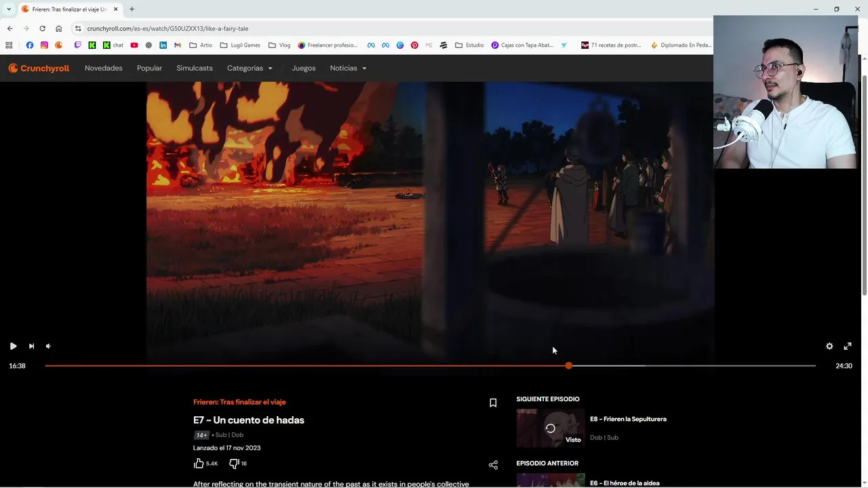Open the Canva bookmark icon
The width and height of the screenshot is (868, 488).
click(400, 45)
